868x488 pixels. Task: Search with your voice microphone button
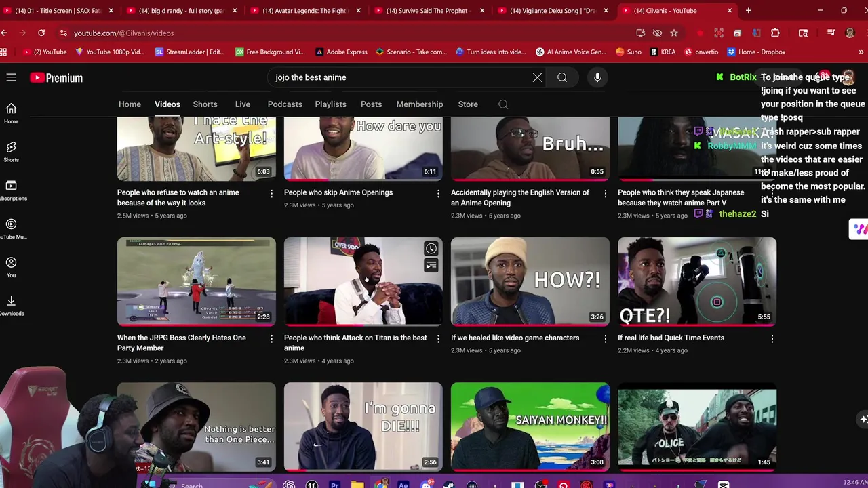click(597, 77)
